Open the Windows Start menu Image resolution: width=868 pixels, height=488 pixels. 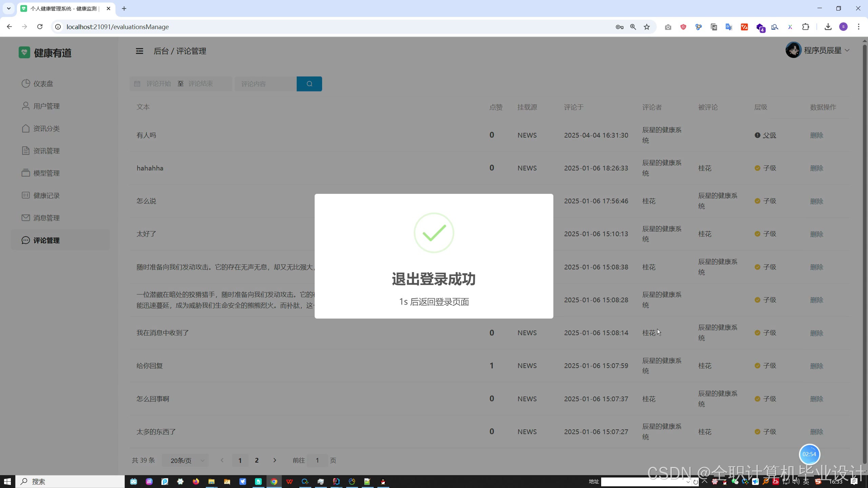click(7, 481)
